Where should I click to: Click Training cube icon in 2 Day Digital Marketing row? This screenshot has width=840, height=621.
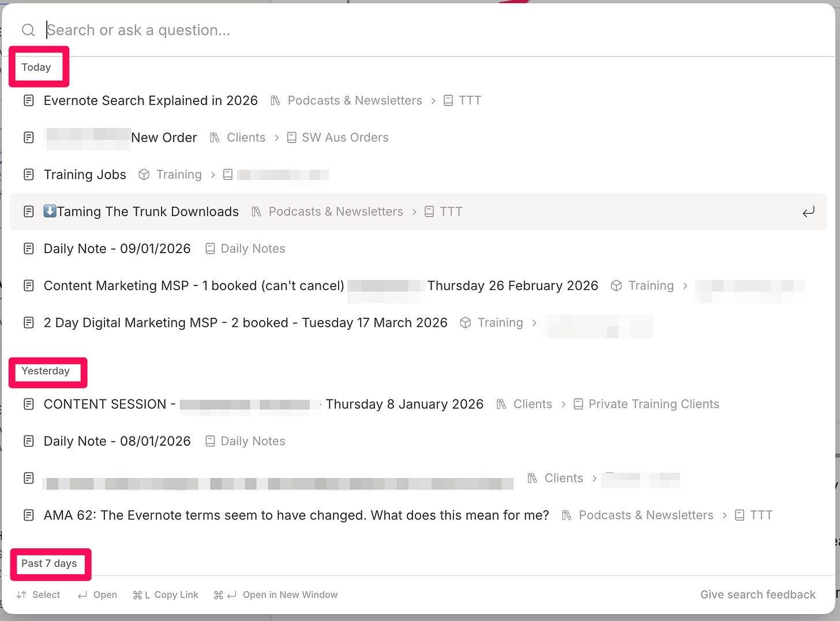tap(466, 322)
